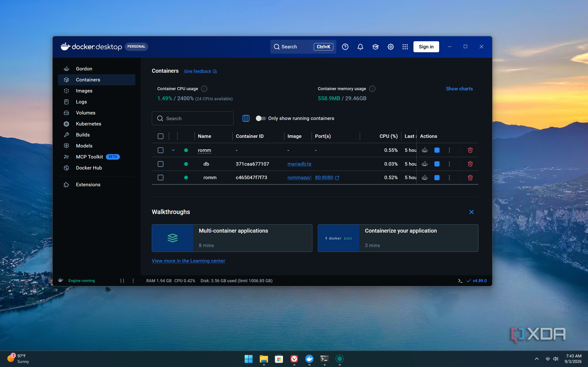
Task: Open the Docker apps grid menu
Action: pos(405,47)
